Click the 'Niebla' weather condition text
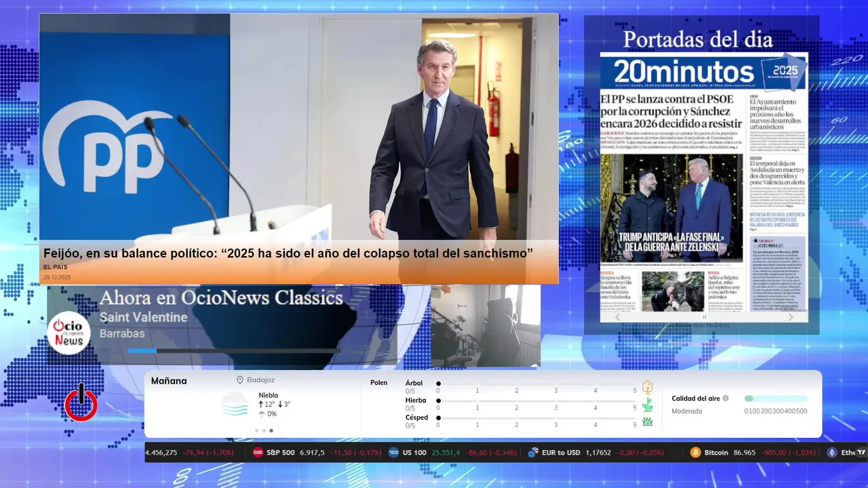Screen dimensions: 868x488 [269, 395]
